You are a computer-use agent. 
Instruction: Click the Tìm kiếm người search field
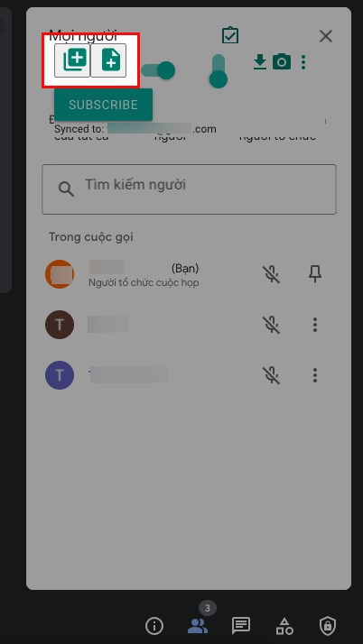189,189
